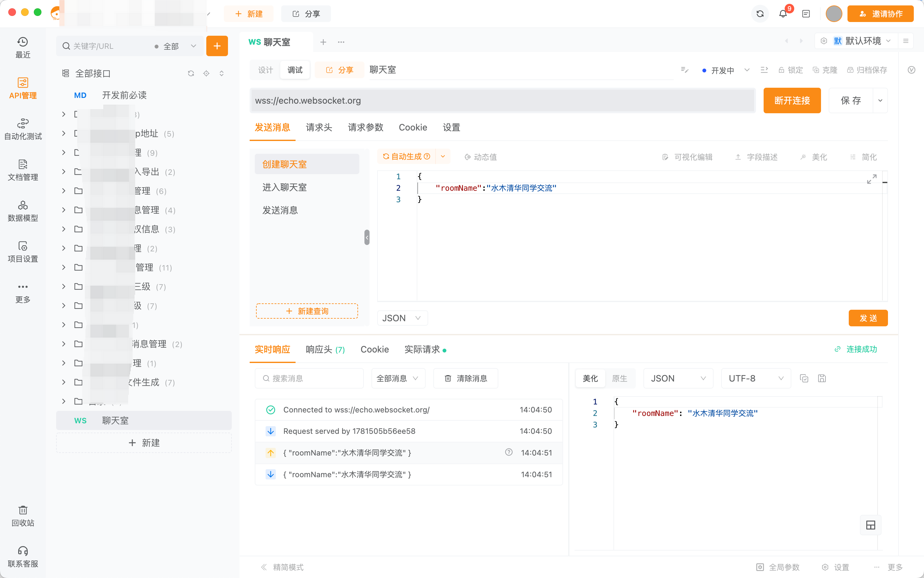Image resolution: width=924 pixels, height=578 pixels.
Task: Expand the request editor to fullscreen
Action: pyautogui.click(x=872, y=179)
